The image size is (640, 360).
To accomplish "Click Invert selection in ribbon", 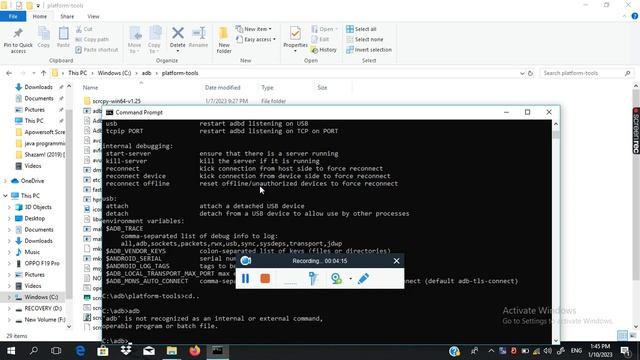I will (x=369, y=50).
